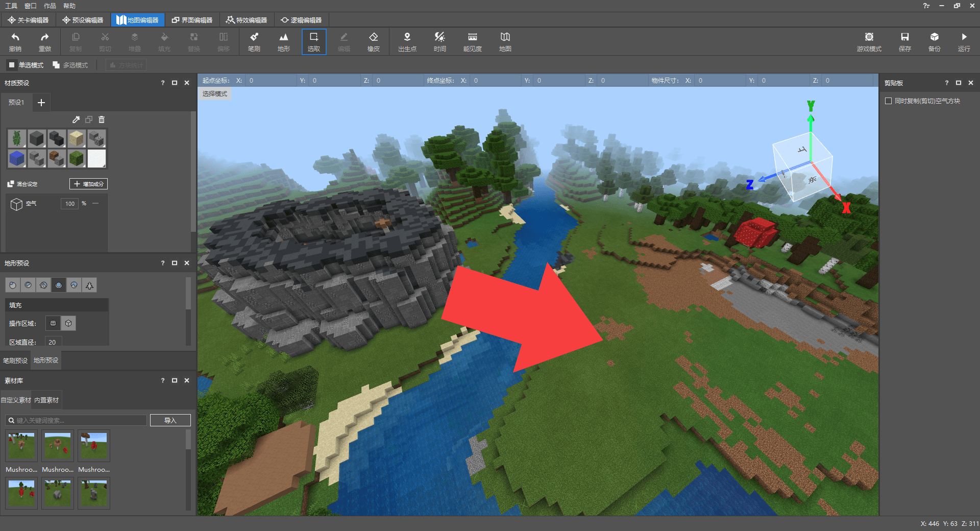
Task: Select third Mushroo... asset thumbnail
Action: pyautogui.click(x=94, y=446)
